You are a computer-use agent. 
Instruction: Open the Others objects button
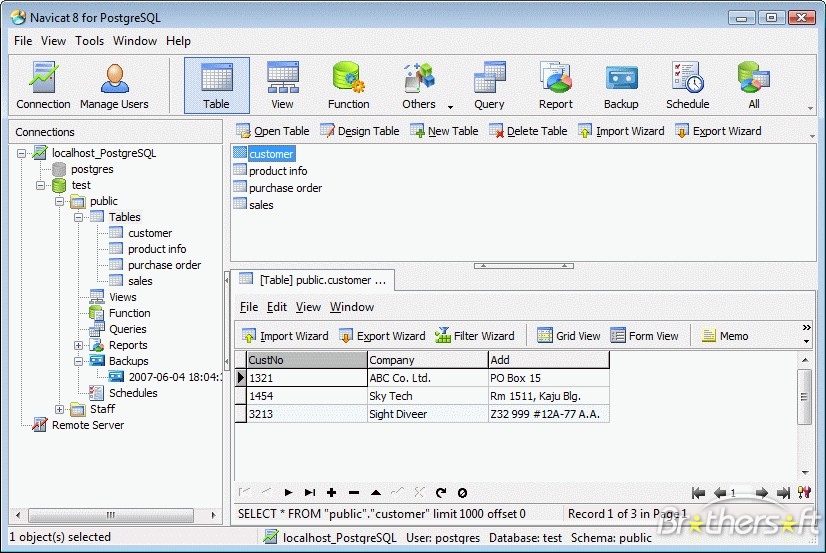[419, 86]
